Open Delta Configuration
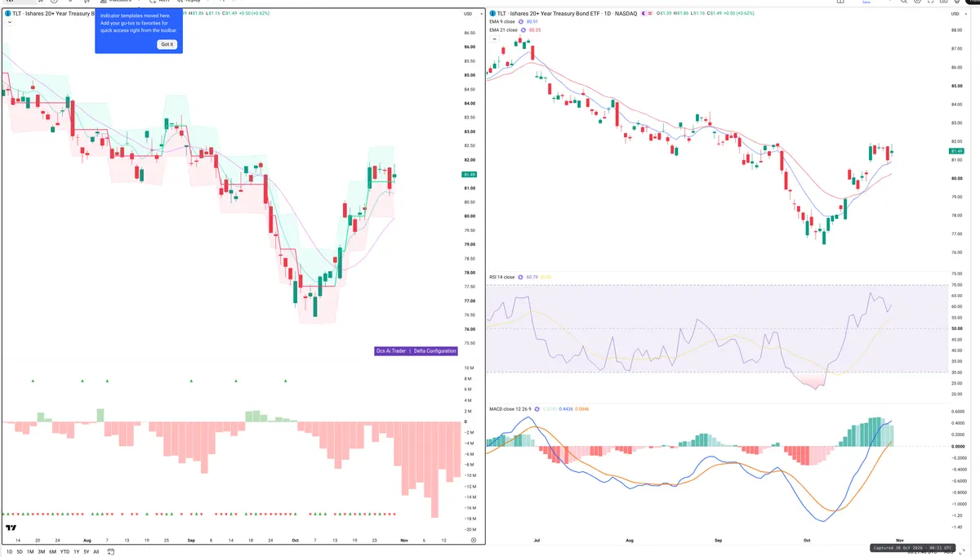 (x=434, y=351)
